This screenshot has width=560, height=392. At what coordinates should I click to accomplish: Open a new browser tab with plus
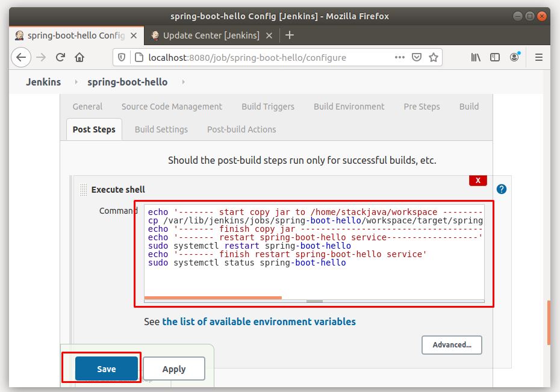(x=289, y=35)
